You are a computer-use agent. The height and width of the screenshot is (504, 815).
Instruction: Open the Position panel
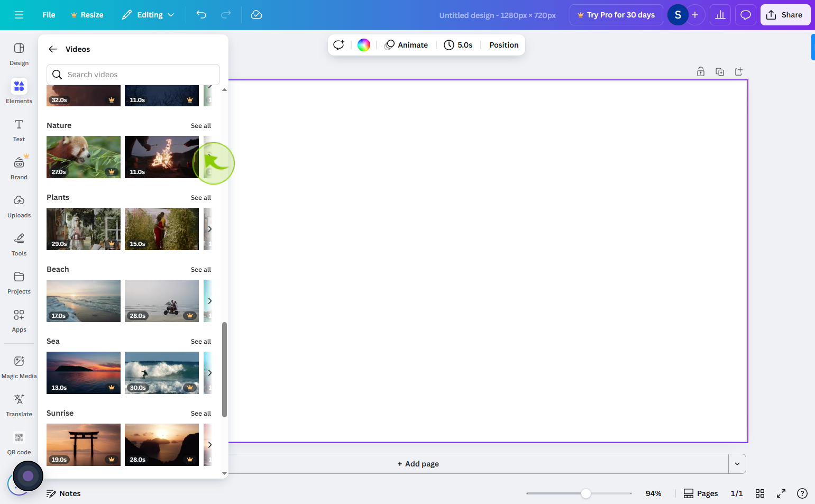pos(504,45)
